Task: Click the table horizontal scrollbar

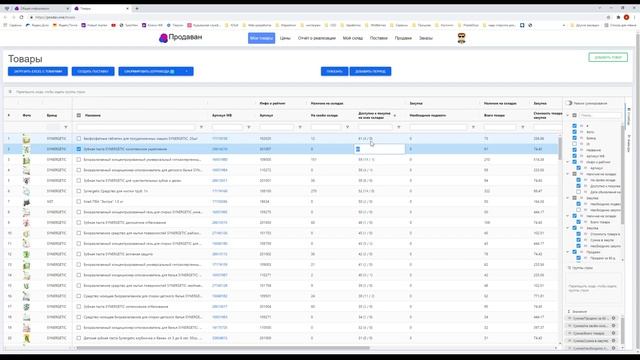Action: click(222, 348)
